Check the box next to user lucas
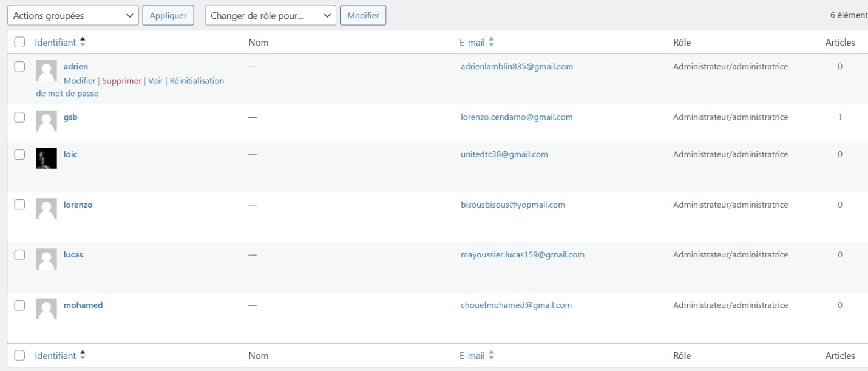This screenshot has height=371, width=868. click(x=19, y=255)
